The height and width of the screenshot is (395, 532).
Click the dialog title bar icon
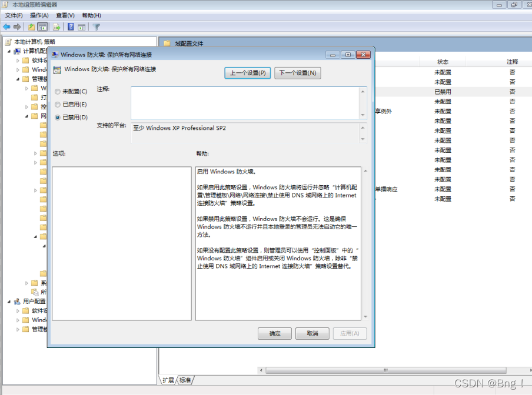point(55,55)
